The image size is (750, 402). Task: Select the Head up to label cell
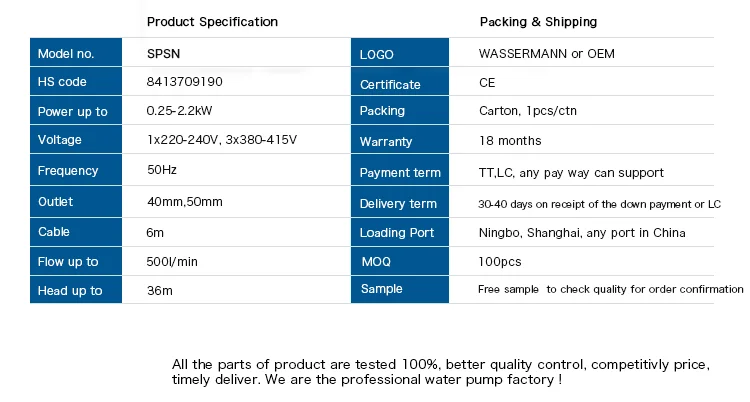(75, 291)
